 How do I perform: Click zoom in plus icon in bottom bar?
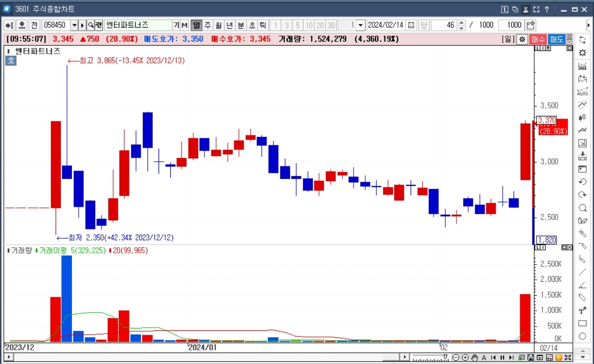[x=465, y=357]
